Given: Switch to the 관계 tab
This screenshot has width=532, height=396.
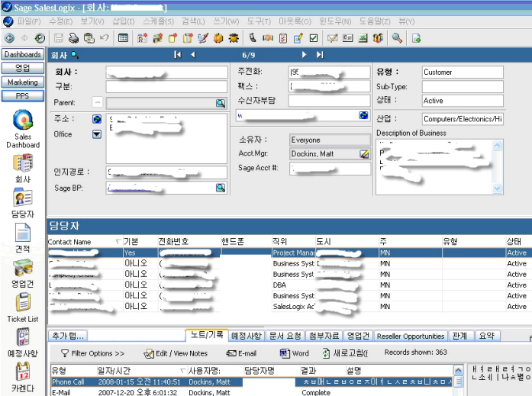Looking at the screenshot, I should [x=459, y=336].
